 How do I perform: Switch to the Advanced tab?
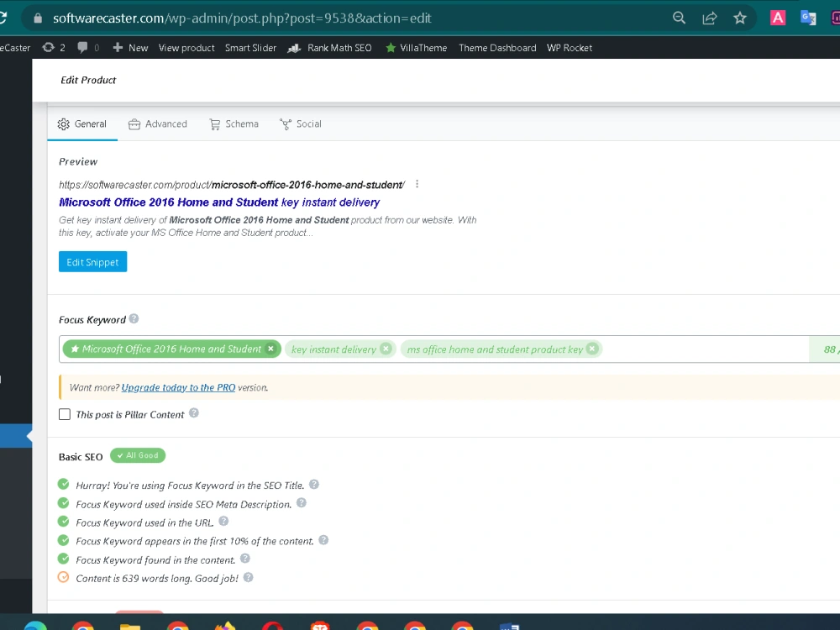[x=158, y=124]
